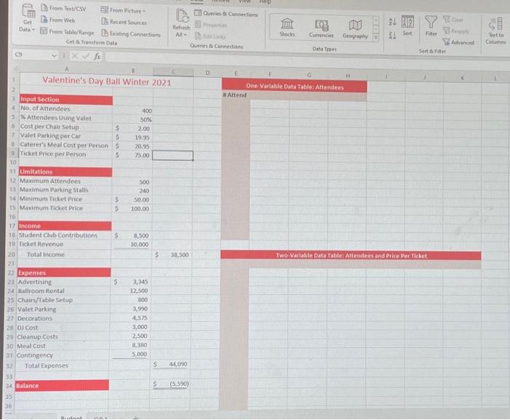Open the Refresh All dropdown
The height and width of the screenshot is (420, 510).
click(181, 23)
